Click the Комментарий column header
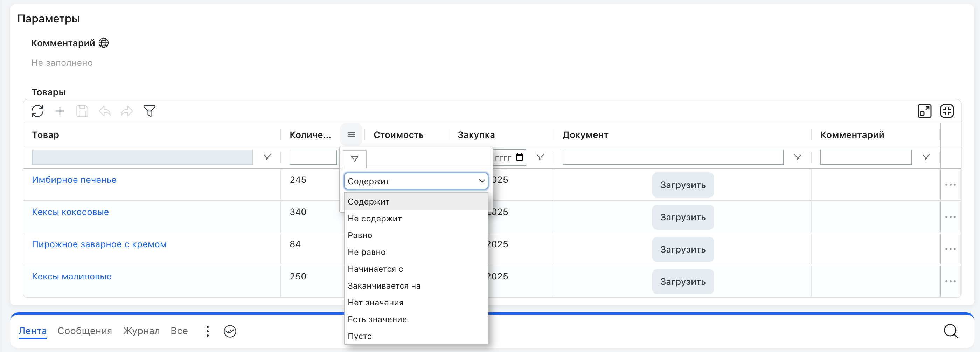This screenshot has width=980, height=352. point(852,135)
